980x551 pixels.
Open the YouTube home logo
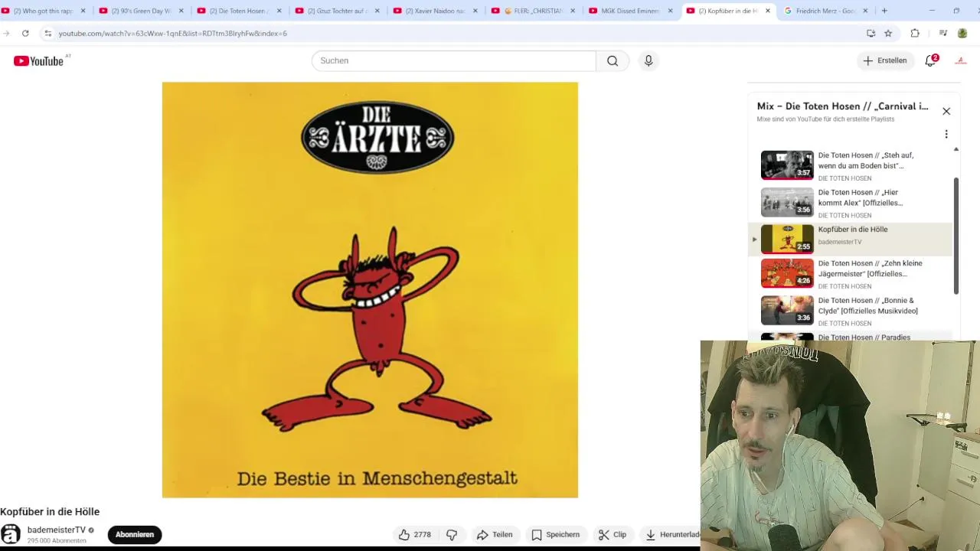tap(38, 60)
